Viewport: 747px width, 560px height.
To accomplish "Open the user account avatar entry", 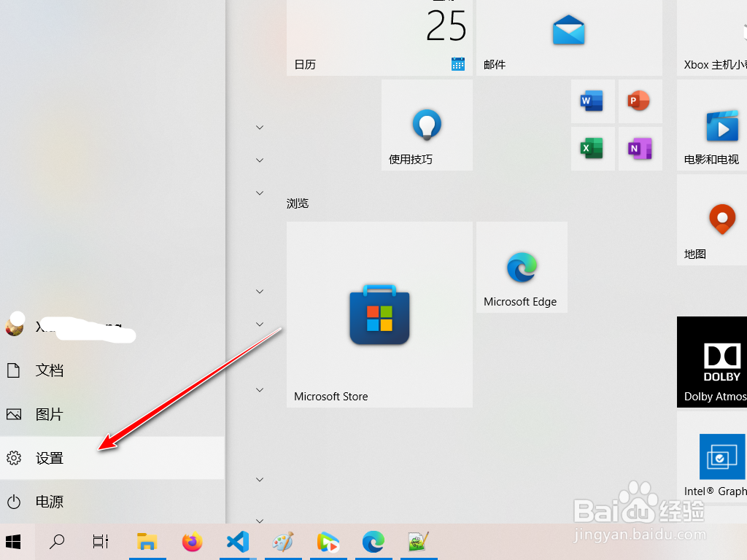I will point(112,327).
